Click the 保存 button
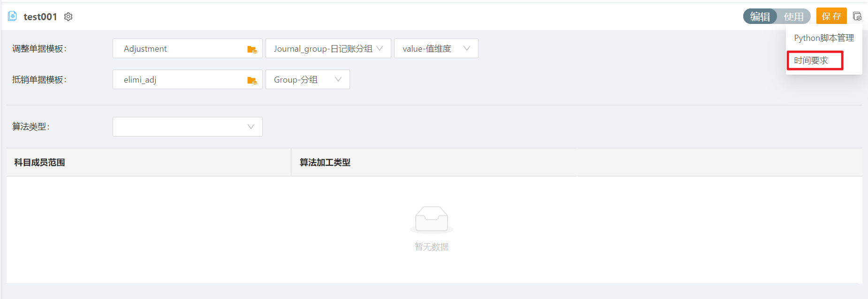 point(831,16)
